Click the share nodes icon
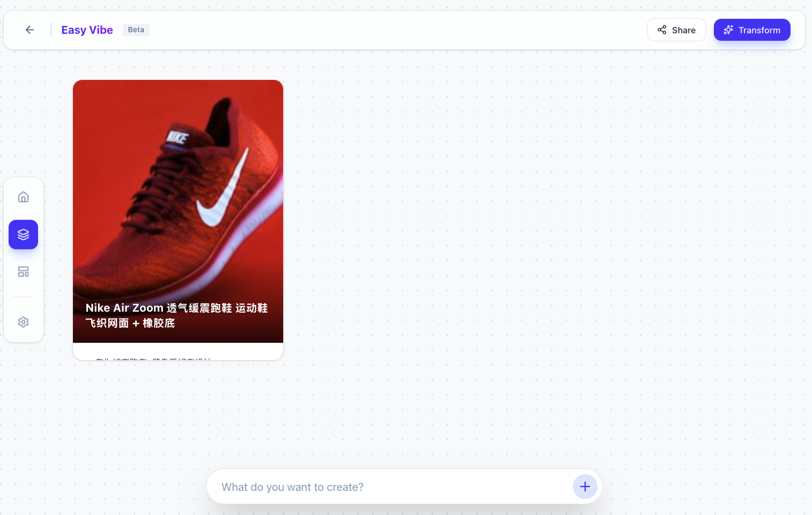The image size is (812, 515). 662,30
